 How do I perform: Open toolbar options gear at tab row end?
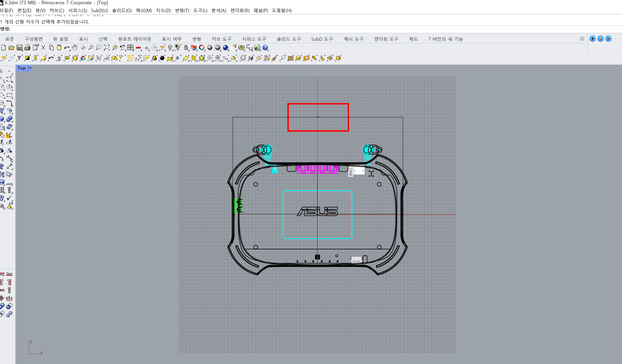(x=582, y=39)
